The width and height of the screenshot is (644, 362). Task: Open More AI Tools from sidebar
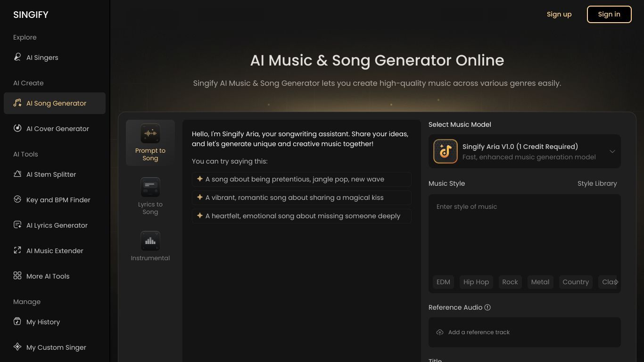pos(55,276)
